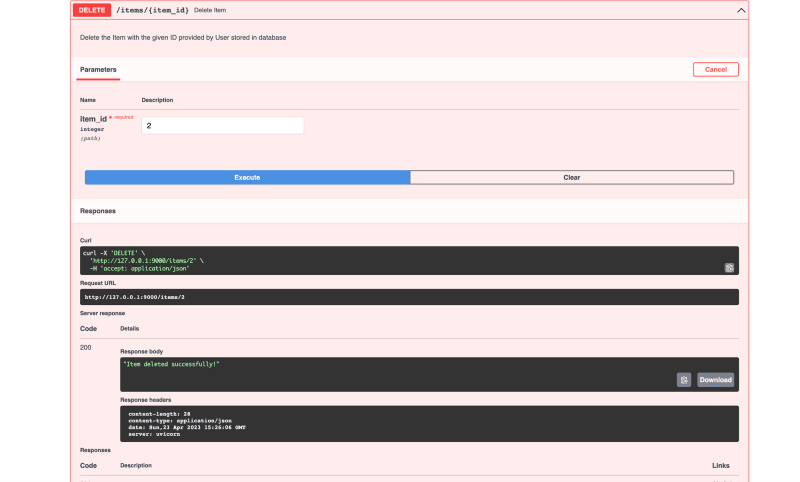Viewport: 800px width, 482px height.
Task: Click the item_id parameter name
Action: 93,119
